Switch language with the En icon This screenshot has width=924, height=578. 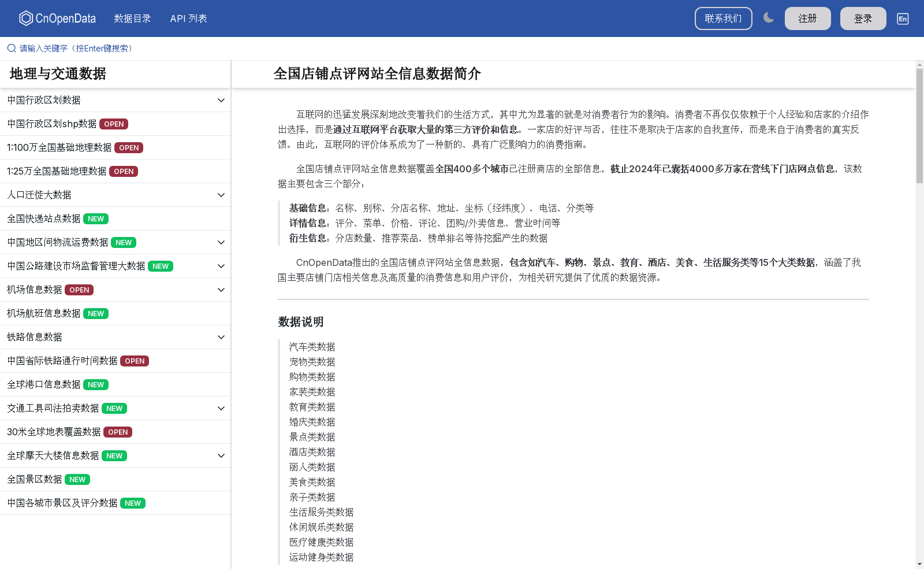pos(903,18)
